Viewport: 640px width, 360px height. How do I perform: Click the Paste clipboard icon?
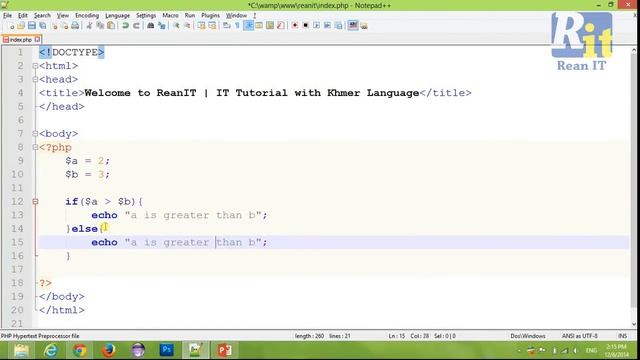click(x=111, y=26)
